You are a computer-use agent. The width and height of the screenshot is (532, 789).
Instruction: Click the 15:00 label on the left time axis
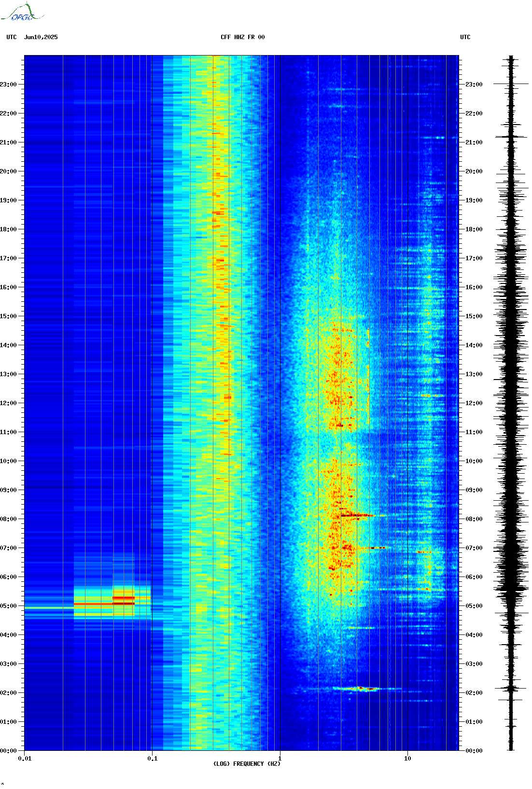[x=8, y=316]
